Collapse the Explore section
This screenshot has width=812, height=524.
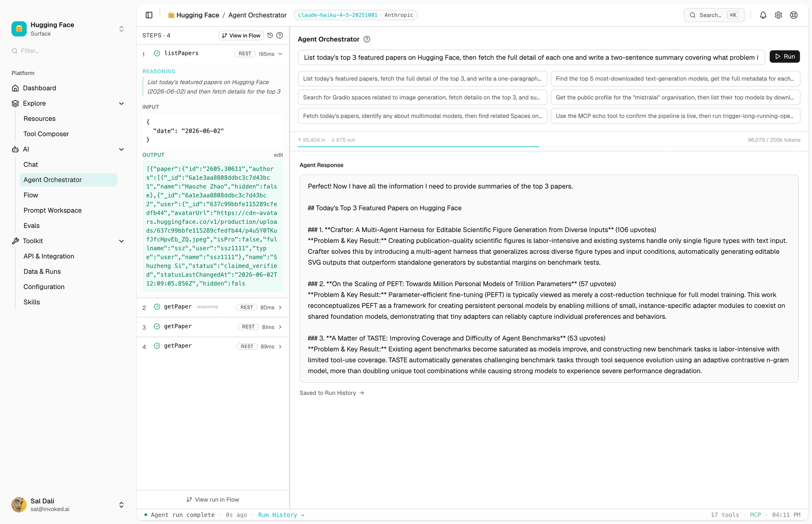121,104
